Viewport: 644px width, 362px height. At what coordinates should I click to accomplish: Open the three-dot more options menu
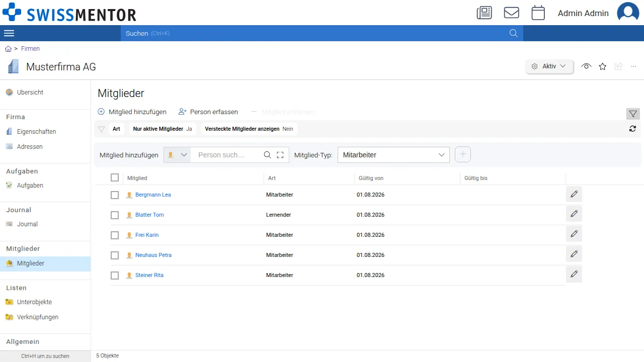click(633, 66)
